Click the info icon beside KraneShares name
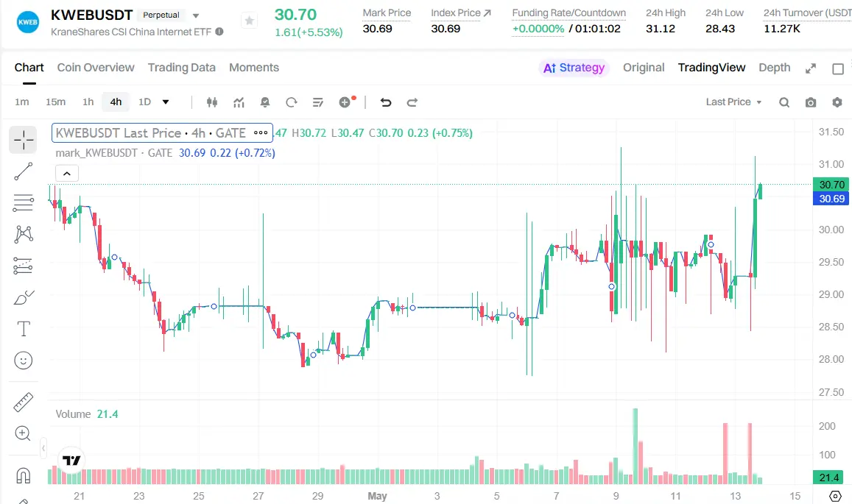 click(x=219, y=32)
